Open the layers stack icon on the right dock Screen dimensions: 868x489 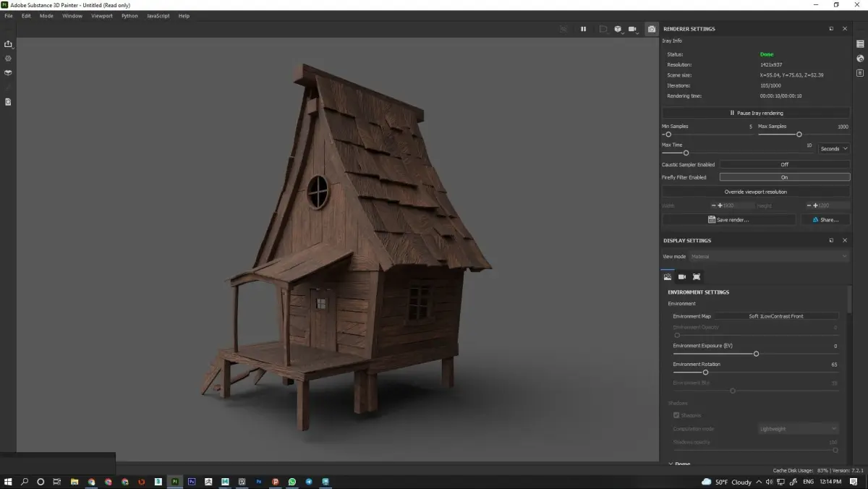click(860, 44)
